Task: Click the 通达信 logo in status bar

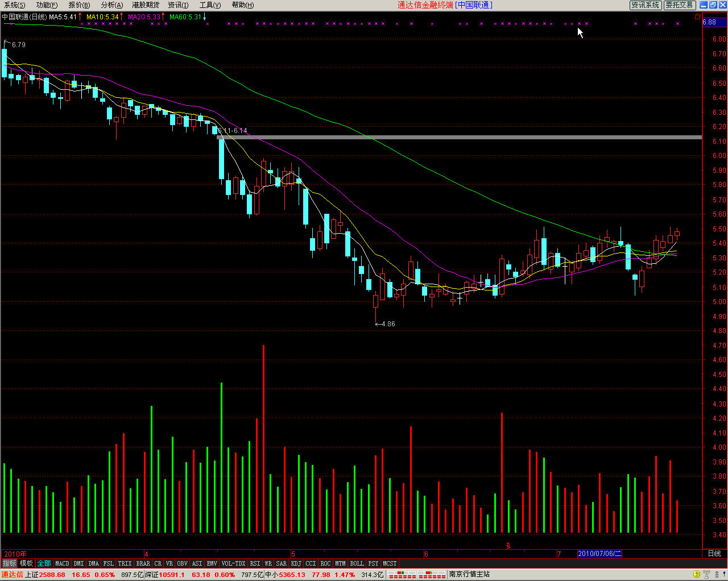Action: [12, 575]
